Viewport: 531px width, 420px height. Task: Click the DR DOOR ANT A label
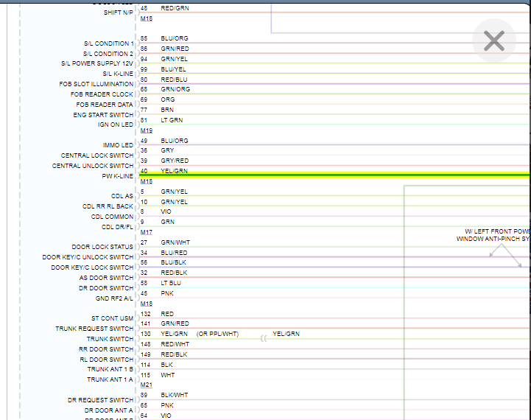[108, 410]
